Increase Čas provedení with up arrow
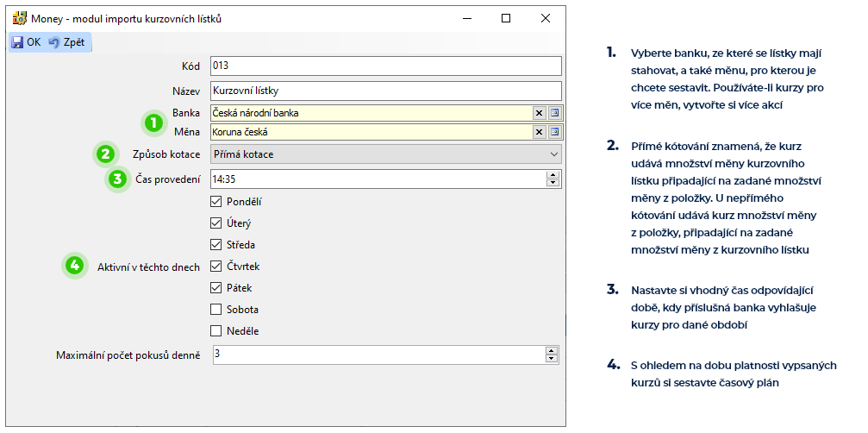The image size is (868, 433). (553, 175)
